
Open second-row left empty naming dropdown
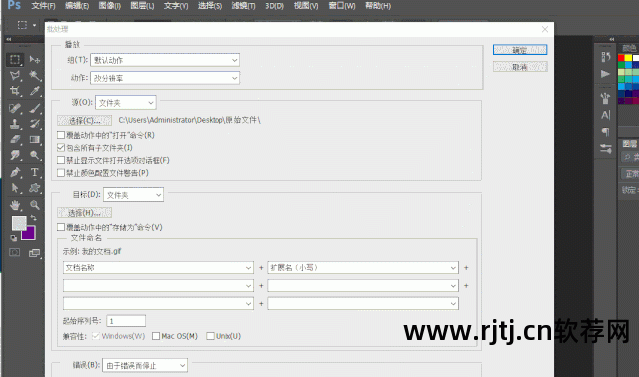point(158,285)
